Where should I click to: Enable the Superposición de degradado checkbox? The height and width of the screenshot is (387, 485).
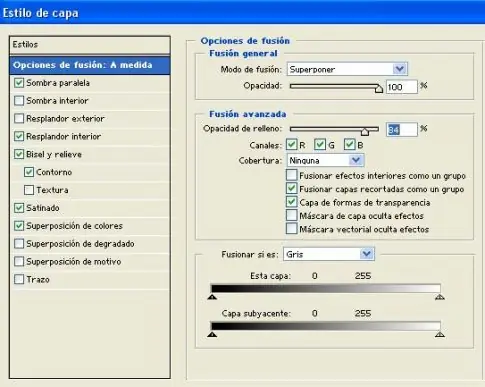19,244
